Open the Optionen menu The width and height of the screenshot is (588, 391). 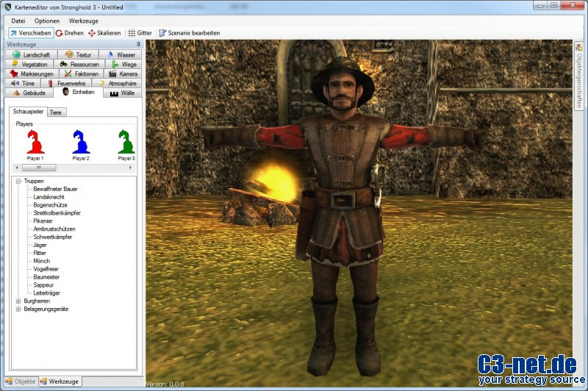47,21
